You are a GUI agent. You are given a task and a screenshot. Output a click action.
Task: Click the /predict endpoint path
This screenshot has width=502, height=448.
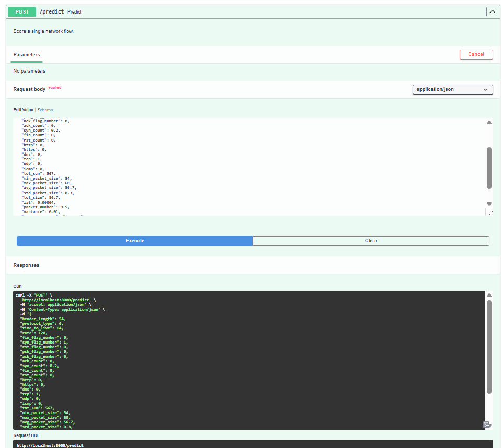click(x=52, y=12)
